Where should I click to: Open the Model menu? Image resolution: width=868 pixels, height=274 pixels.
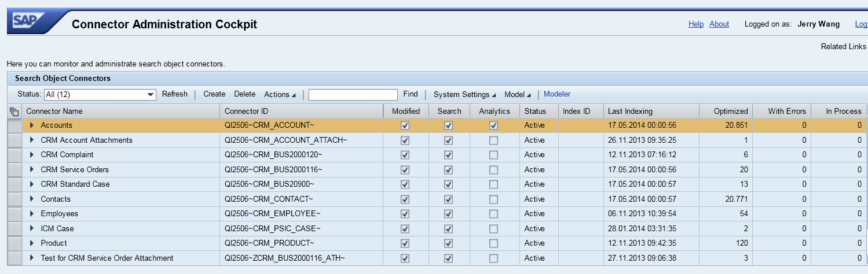(517, 94)
